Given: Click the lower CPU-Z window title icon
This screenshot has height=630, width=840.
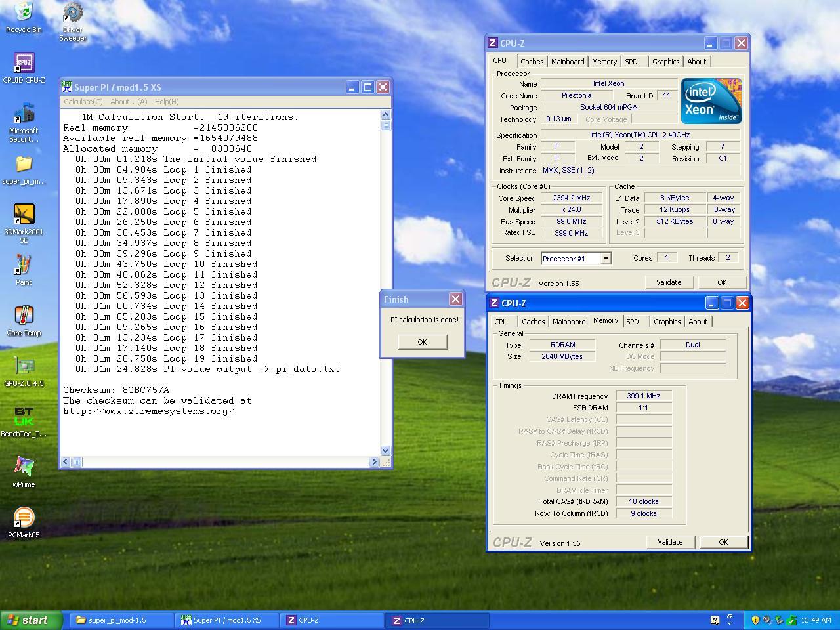Looking at the screenshot, I should [494, 303].
